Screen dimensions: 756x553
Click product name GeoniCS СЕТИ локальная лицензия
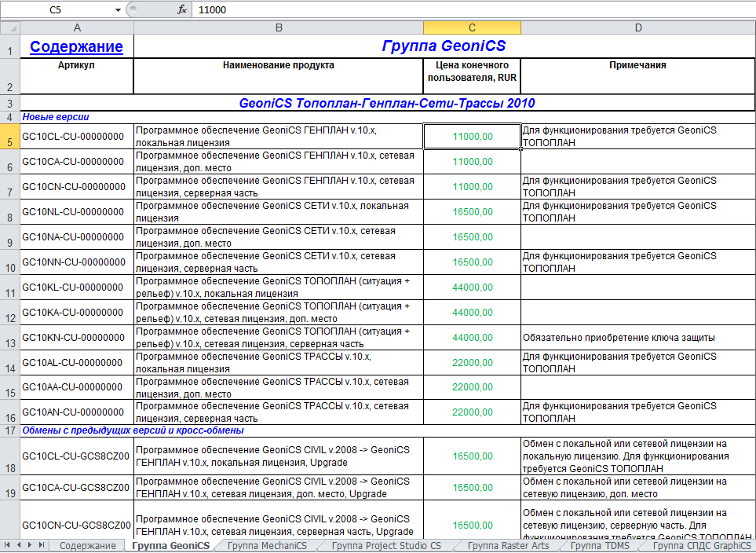click(278, 212)
